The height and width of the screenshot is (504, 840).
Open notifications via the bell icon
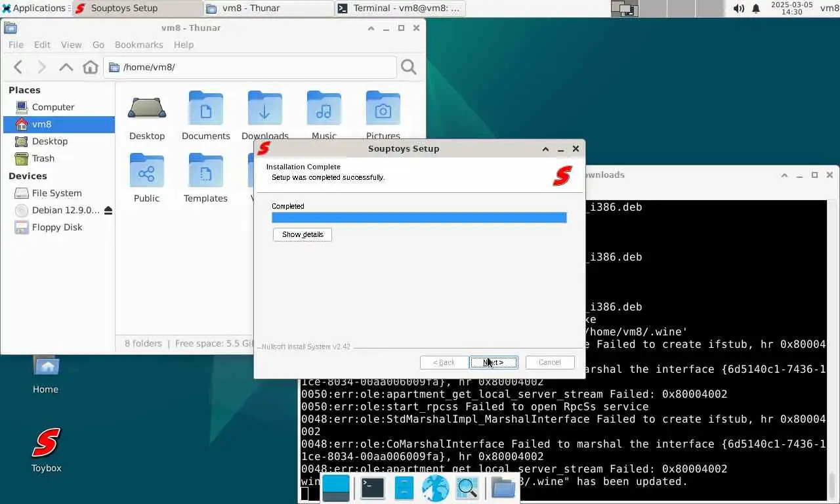756,9
